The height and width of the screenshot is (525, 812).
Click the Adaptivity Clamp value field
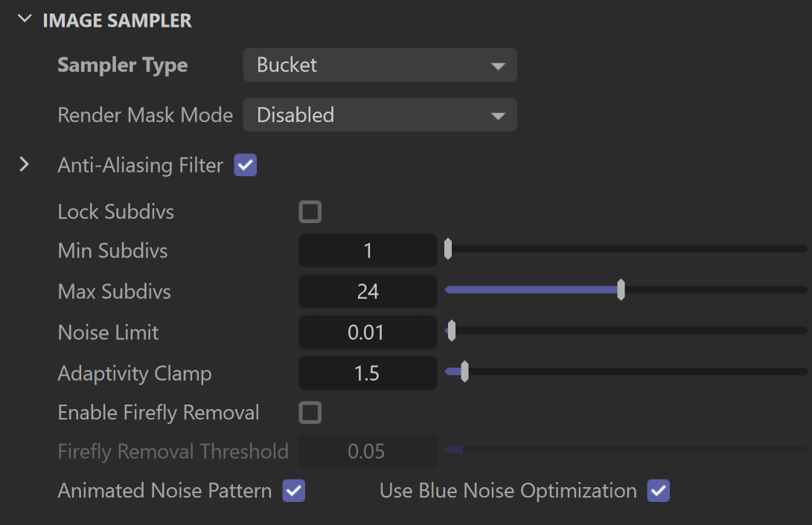[368, 373]
